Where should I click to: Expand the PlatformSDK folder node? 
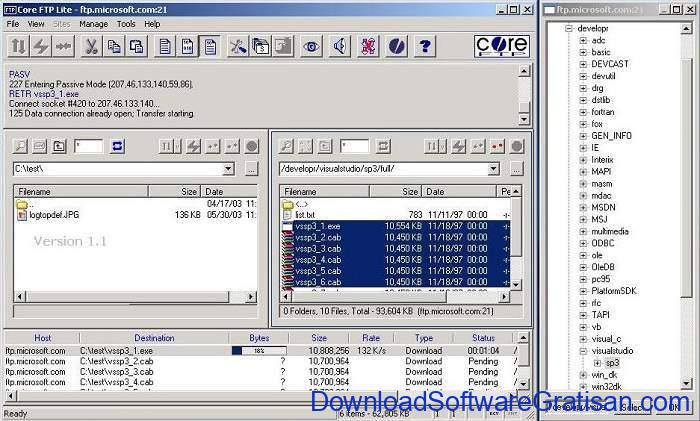(x=583, y=291)
